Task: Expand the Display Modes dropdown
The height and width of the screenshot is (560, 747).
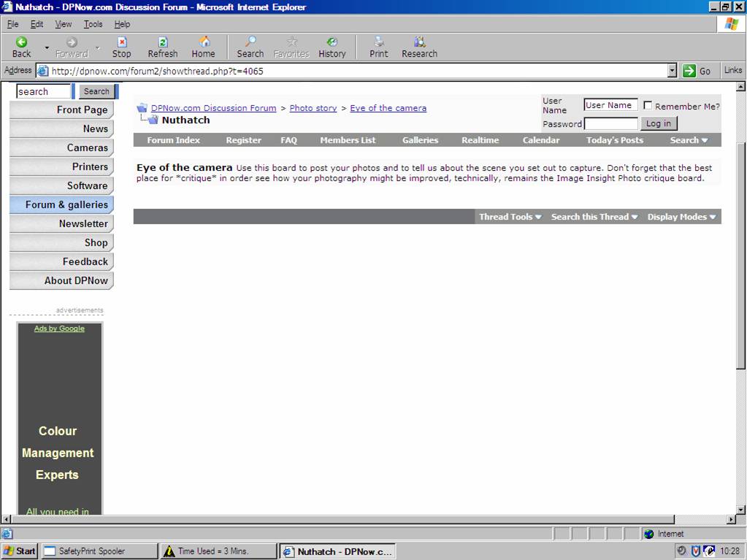Action: (681, 217)
